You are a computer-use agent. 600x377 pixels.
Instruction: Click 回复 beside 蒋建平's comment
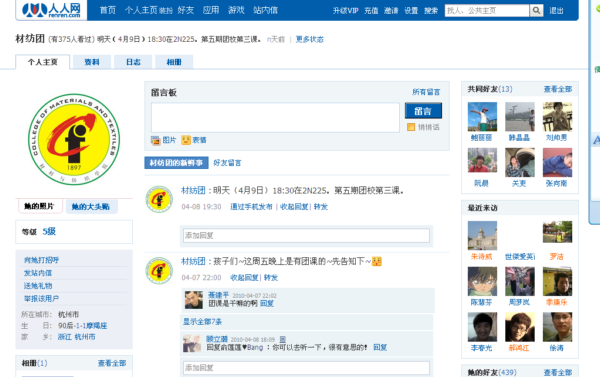[x=267, y=304]
